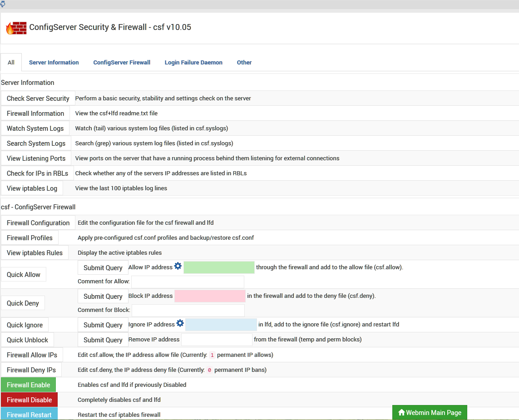Switch to the Other tab
Screen dimensions: 519x420
click(x=244, y=62)
